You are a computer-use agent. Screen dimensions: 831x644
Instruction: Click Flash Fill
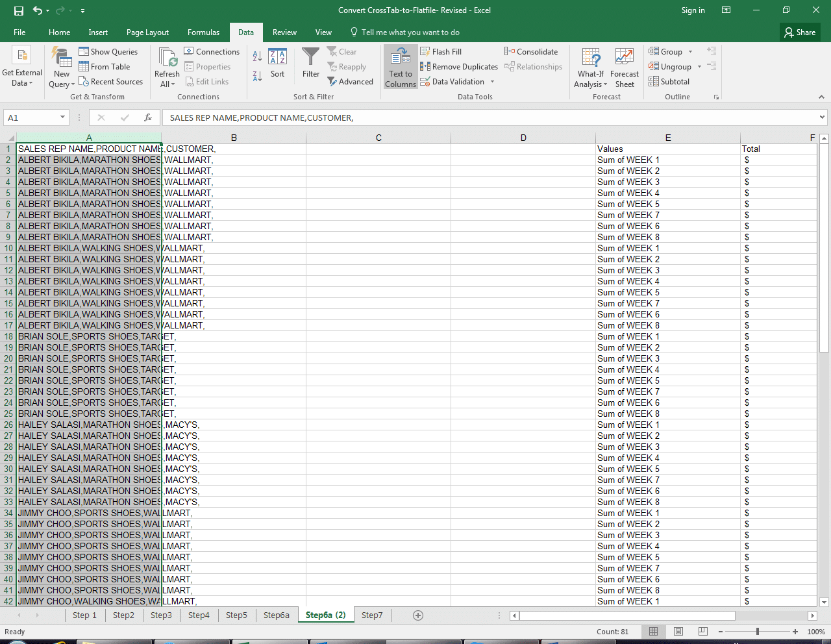pyautogui.click(x=441, y=52)
